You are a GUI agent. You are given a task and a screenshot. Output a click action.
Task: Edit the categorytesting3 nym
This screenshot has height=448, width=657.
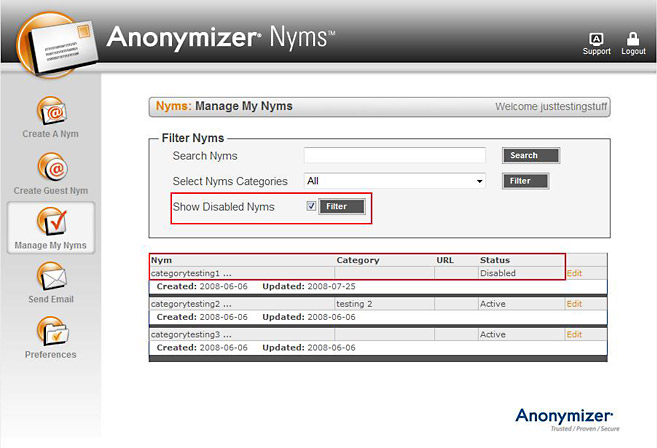574,335
